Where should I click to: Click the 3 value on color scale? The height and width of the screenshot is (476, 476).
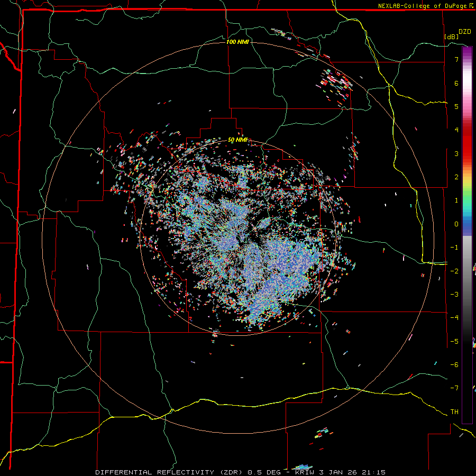tap(456, 153)
